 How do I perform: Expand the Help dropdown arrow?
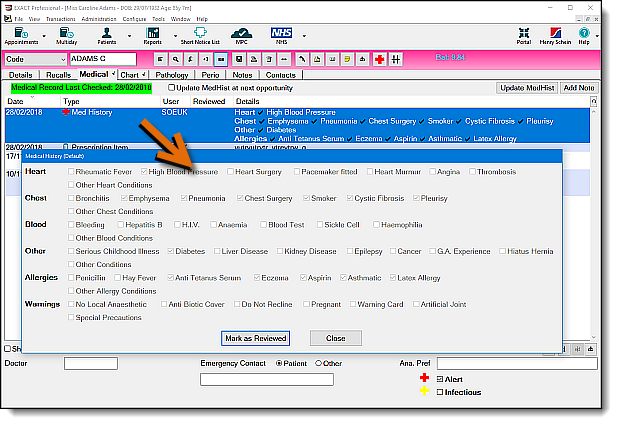pos(597,36)
